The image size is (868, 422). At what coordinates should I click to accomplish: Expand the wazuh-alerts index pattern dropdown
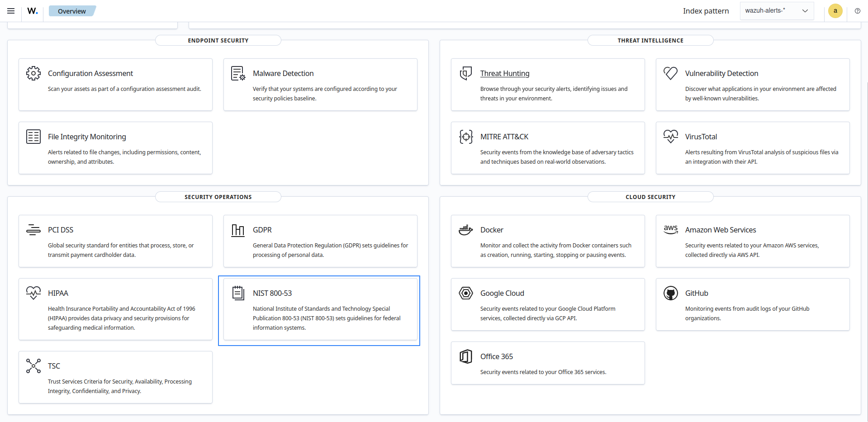tap(777, 11)
